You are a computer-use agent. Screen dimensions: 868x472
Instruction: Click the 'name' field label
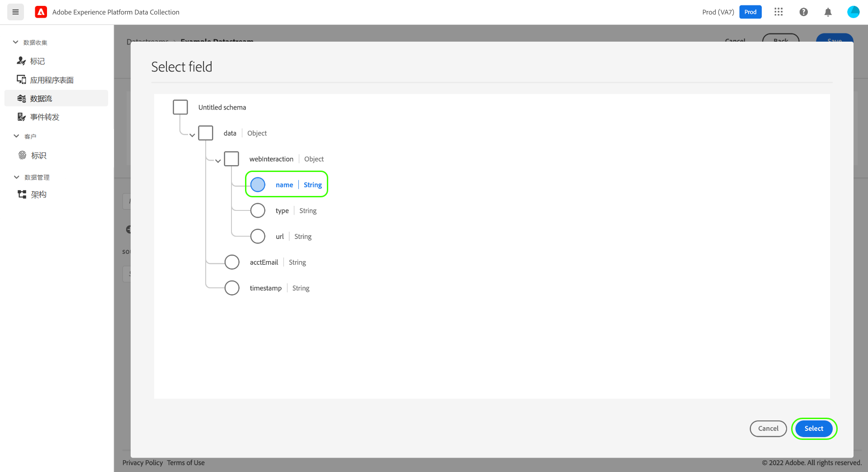tap(284, 185)
